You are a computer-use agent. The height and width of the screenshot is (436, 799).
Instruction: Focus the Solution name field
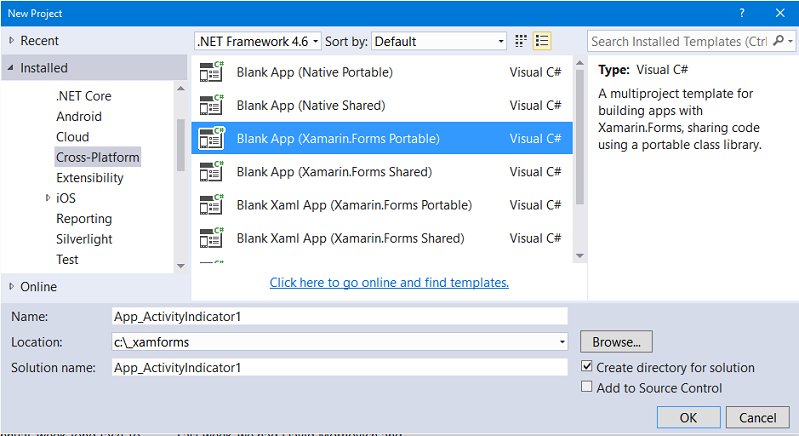click(x=339, y=367)
